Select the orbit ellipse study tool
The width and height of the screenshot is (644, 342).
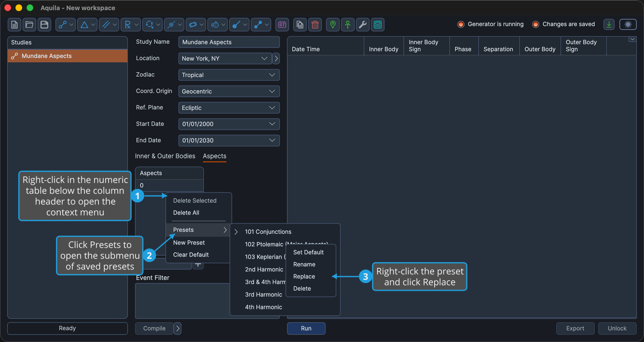(x=196, y=25)
